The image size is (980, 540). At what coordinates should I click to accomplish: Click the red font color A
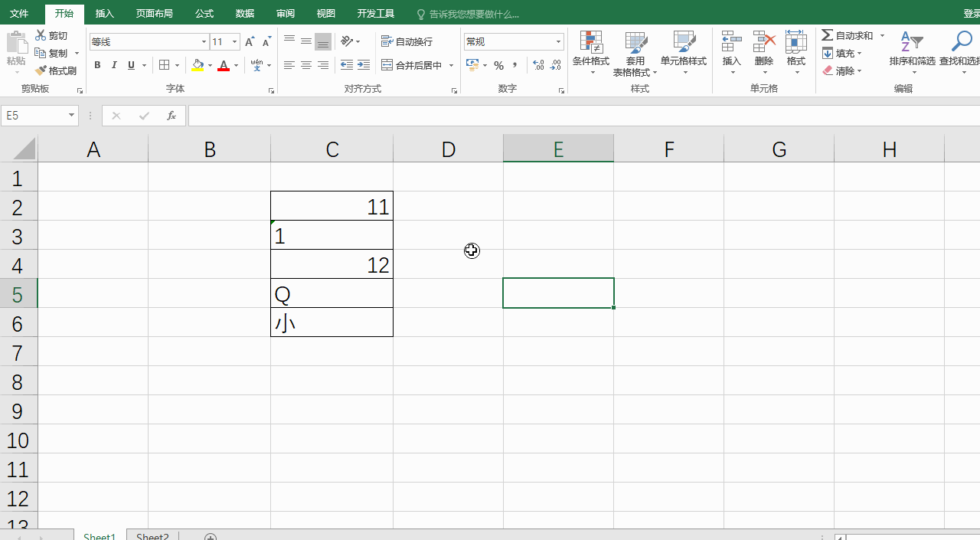pyautogui.click(x=224, y=66)
